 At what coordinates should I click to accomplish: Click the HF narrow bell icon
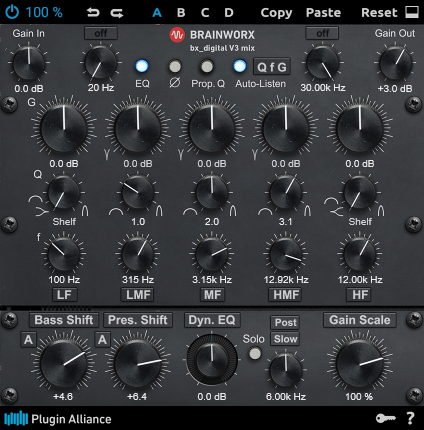(381, 210)
